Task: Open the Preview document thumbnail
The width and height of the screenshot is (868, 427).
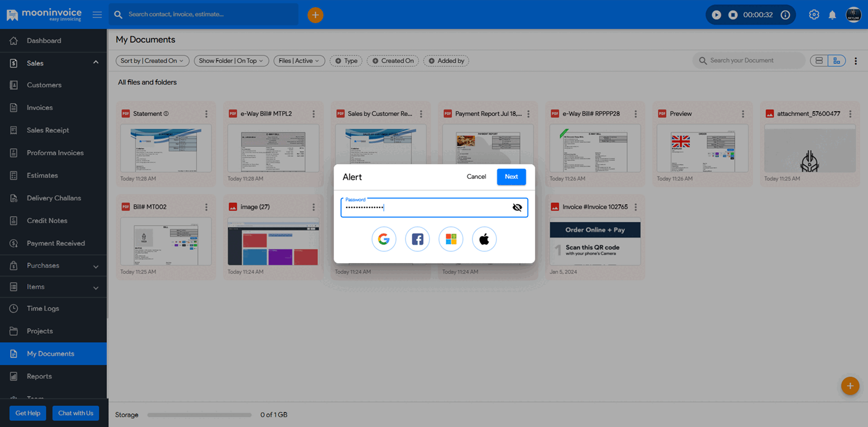Action: 702,148
